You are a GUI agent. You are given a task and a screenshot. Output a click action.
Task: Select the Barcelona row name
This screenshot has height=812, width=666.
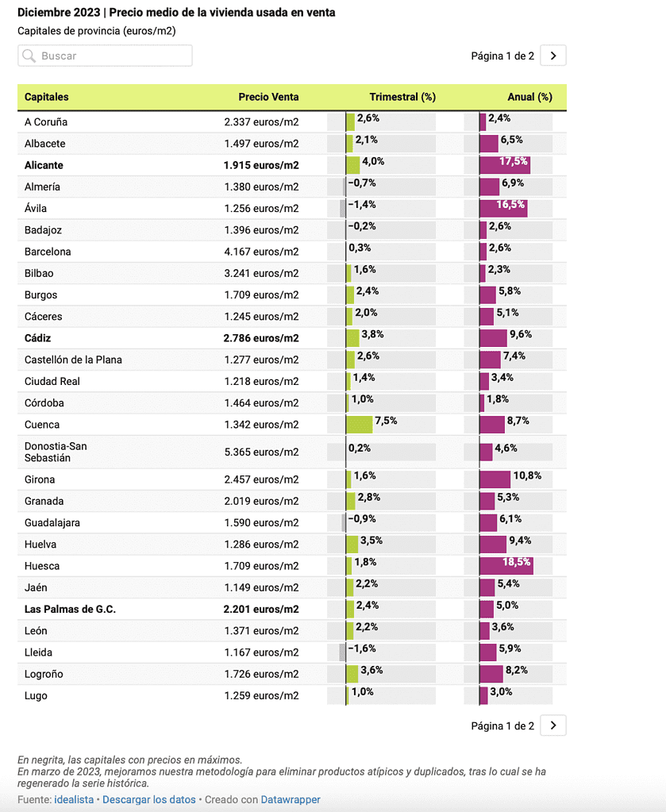click(48, 252)
